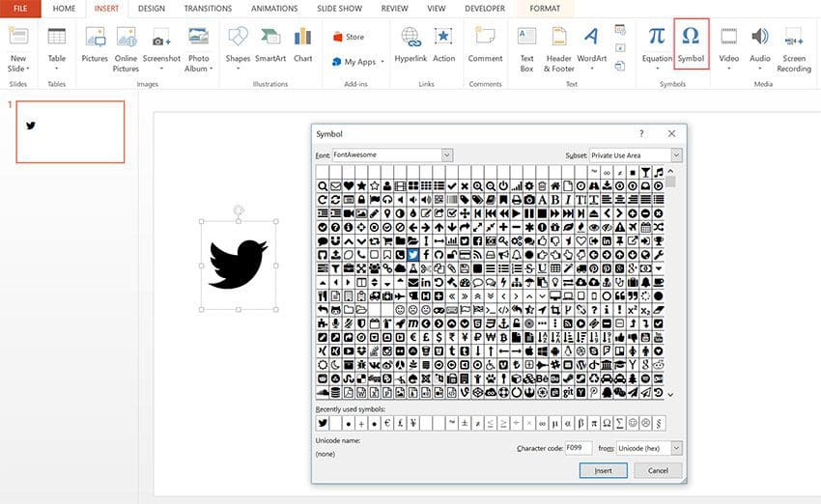Click the Symbol icon in the ribbon
The width and height of the screenshot is (821, 504).
(691, 43)
